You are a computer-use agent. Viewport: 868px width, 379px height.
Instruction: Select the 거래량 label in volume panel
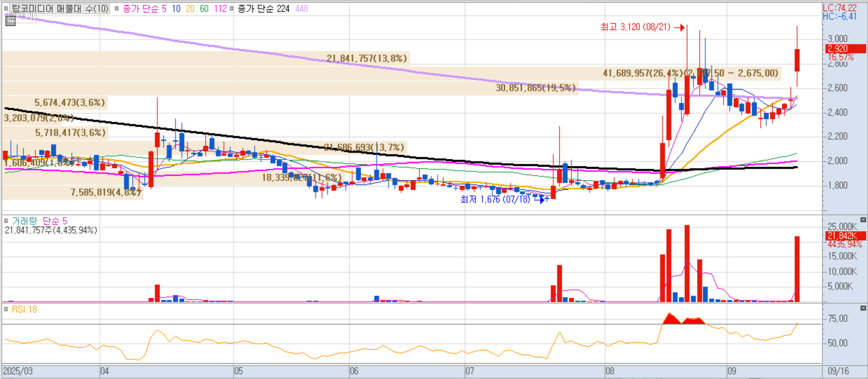pyautogui.click(x=24, y=221)
